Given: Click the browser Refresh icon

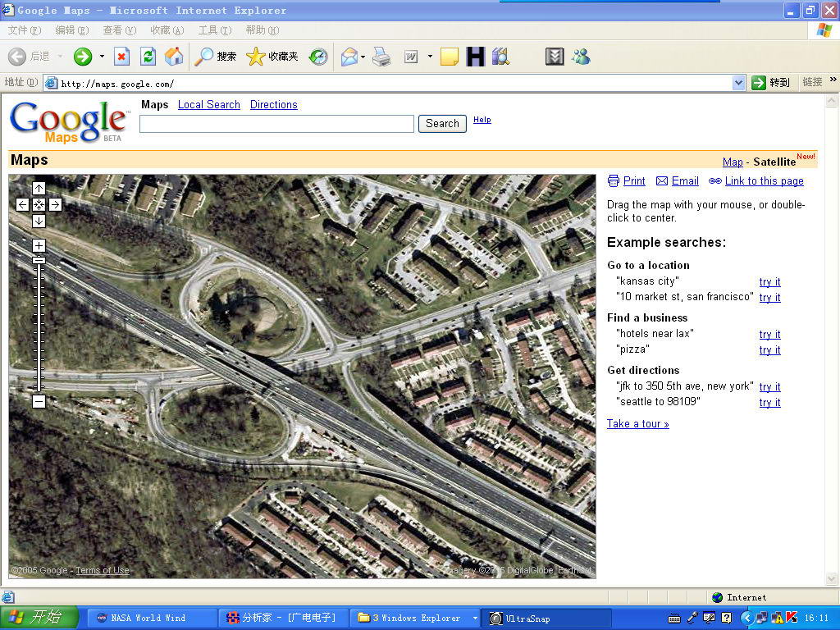Looking at the screenshot, I should click(x=148, y=57).
